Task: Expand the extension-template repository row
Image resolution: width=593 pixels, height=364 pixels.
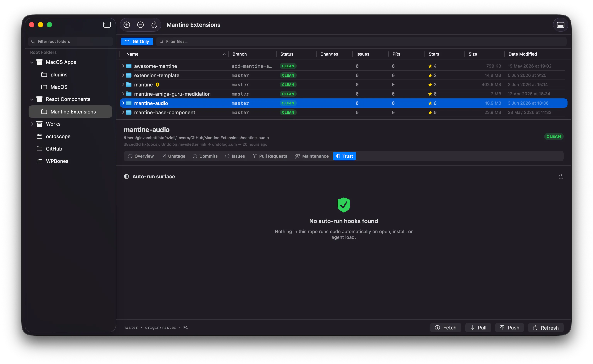Action: 123,75
